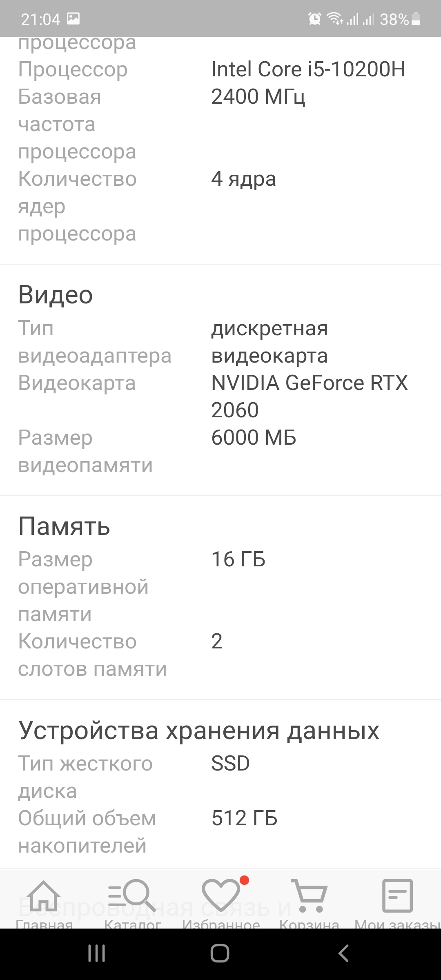Tap the NVIDIA GeForce RTX 2060 value
Viewport: 441px width, 980px height.
pos(309,396)
